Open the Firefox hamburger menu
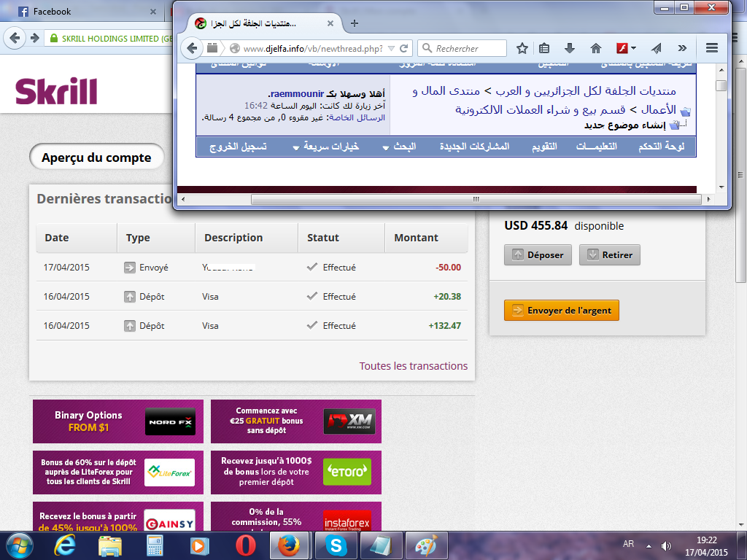 [x=712, y=48]
